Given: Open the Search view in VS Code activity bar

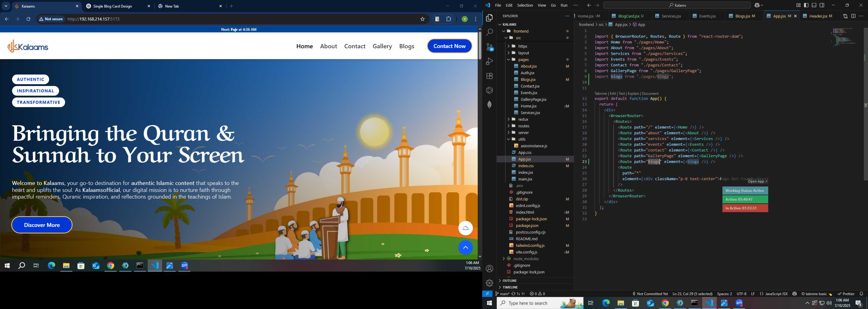Looking at the screenshot, I should pyautogui.click(x=489, y=32).
